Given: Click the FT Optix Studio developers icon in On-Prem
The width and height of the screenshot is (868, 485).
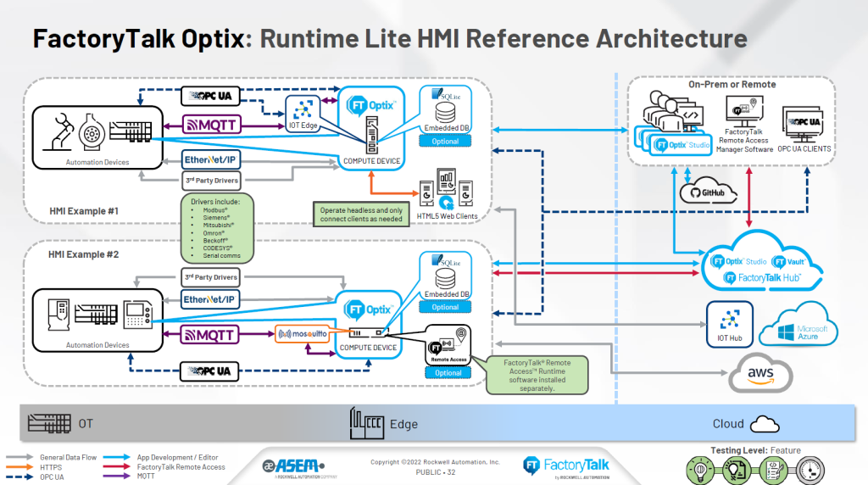Looking at the screenshot, I should [673, 123].
